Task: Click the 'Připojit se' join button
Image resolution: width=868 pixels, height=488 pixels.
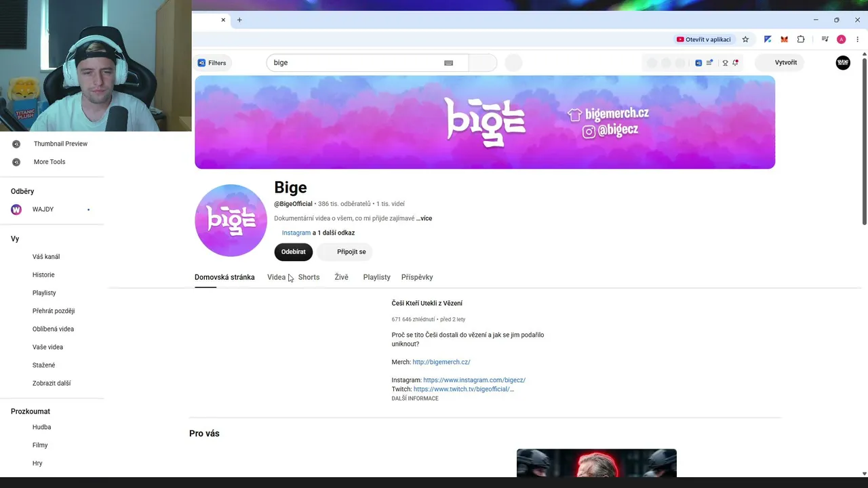Action: point(346,252)
